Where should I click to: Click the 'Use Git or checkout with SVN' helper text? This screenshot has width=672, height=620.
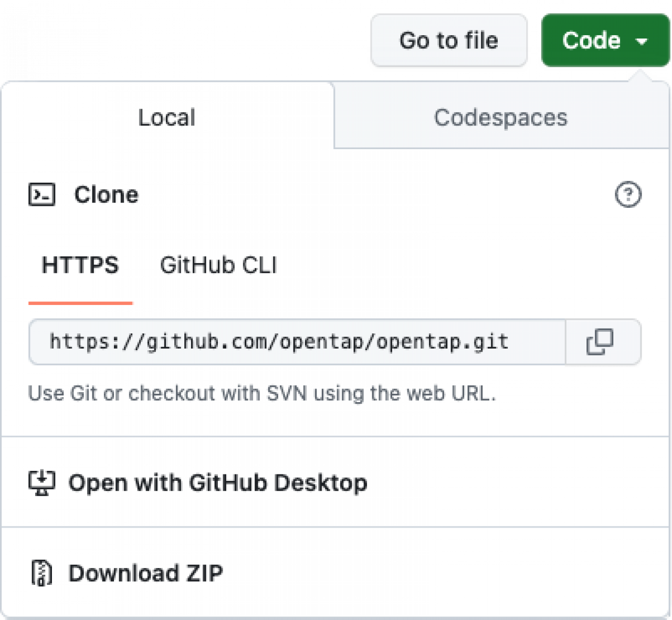[x=262, y=393]
